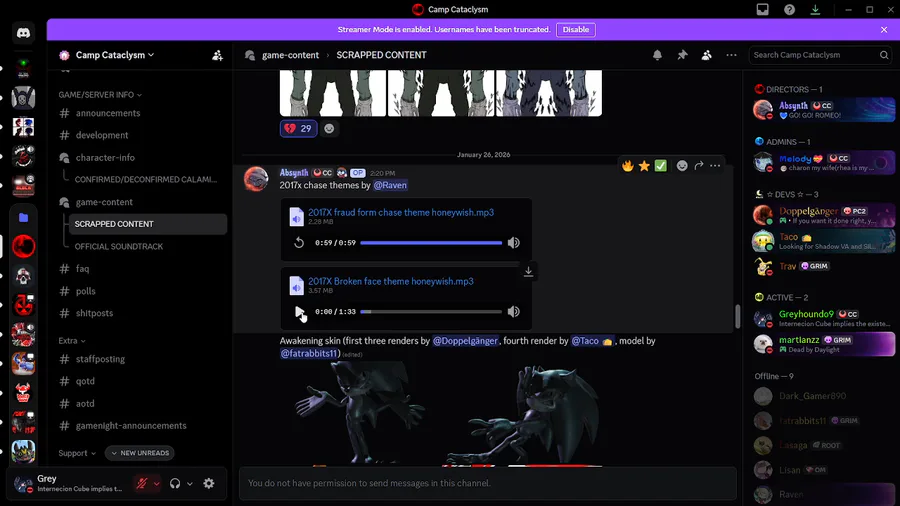Viewport: 900px width, 506px height.
Task: Add fire reaction to Absynth's message
Action: coord(628,166)
